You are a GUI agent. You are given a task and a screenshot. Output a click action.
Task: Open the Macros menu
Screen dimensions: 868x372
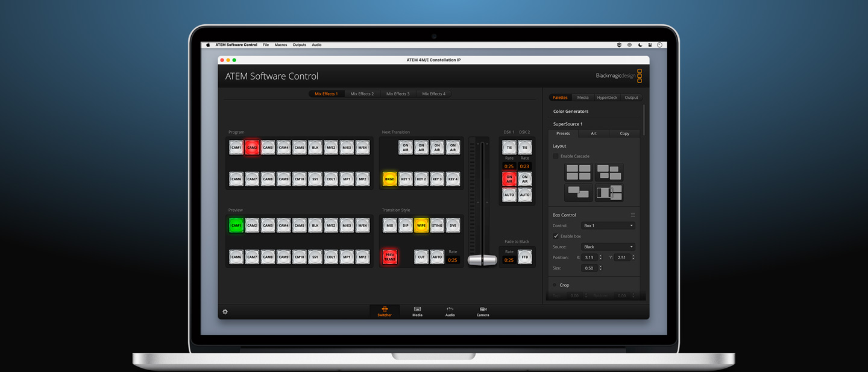tap(281, 44)
